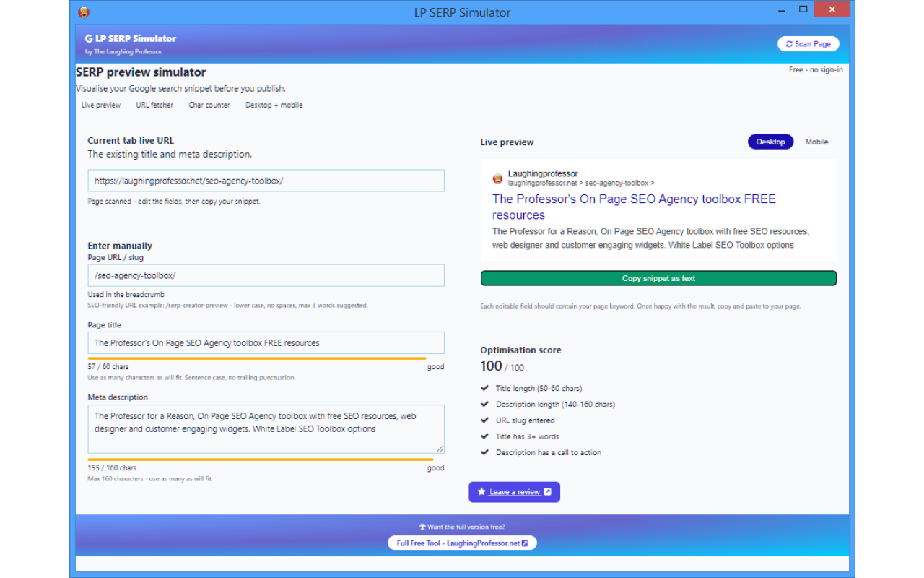Screen dimensions: 924x578
Task: Click external icon on Full Free Tool button
Action: coord(525,543)
